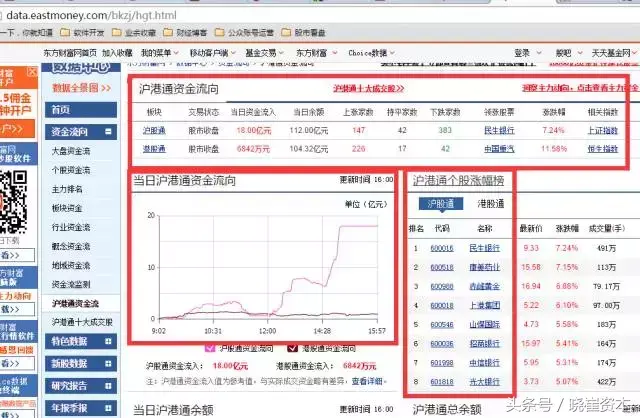Open 上港集团 in ranking list
The image size is (640, 418).
[484, 305]
